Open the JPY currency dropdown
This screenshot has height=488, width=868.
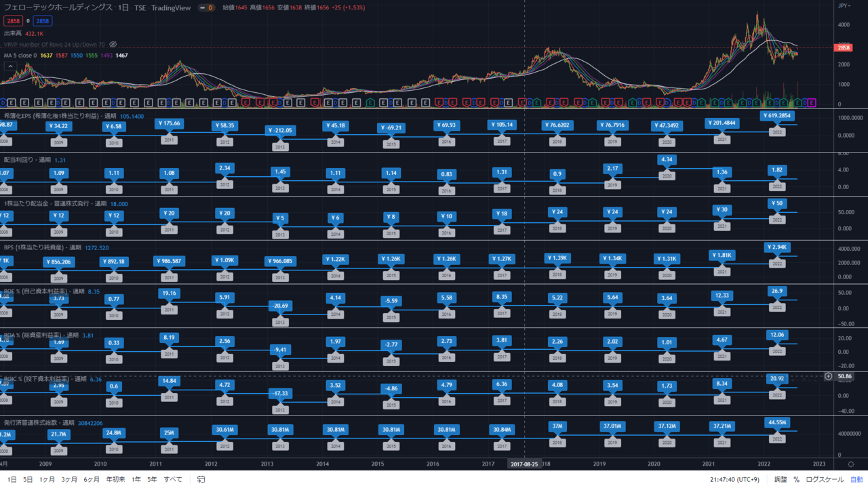pyautogui.click(x=844, y=5)
